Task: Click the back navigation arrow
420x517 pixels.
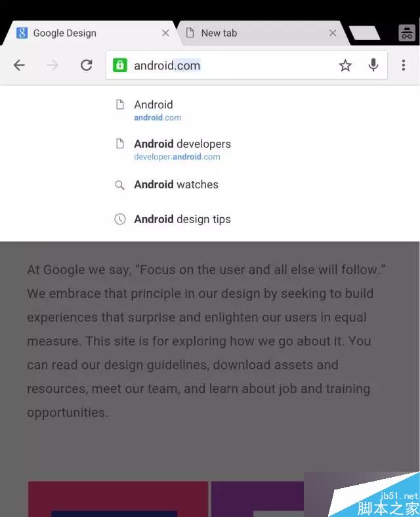Action: [19, 65]
